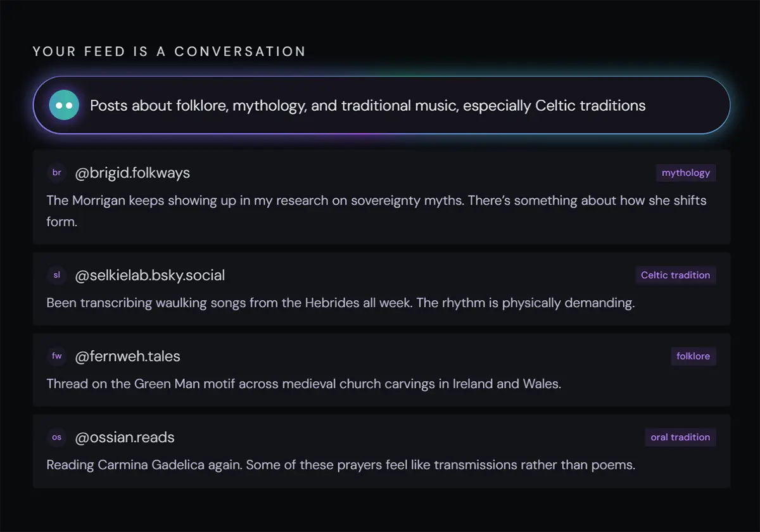Screen dimensions: 760x532
Task: Select the "Celtic tradition" tag
Action: pos(675,275)
